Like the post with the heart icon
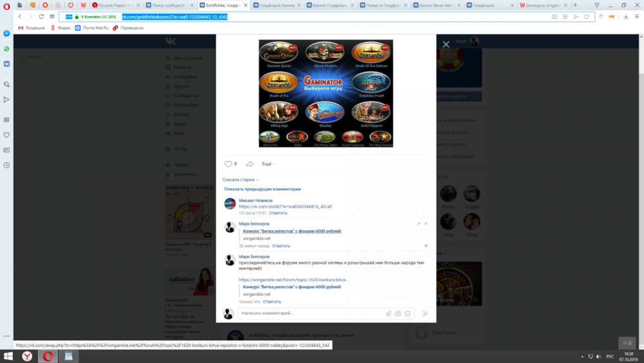 [x=228, y=164]
